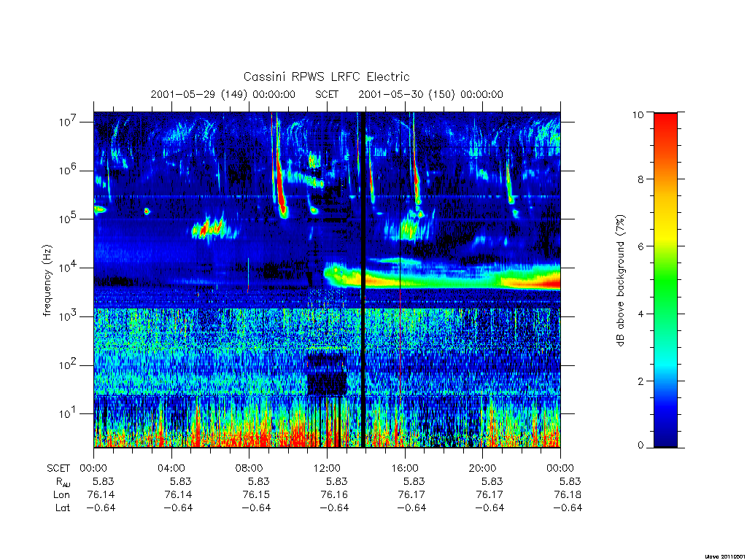
Task: Click the "Cassini RPWS LRFC Electric" plot title
Action: [326, 77]
